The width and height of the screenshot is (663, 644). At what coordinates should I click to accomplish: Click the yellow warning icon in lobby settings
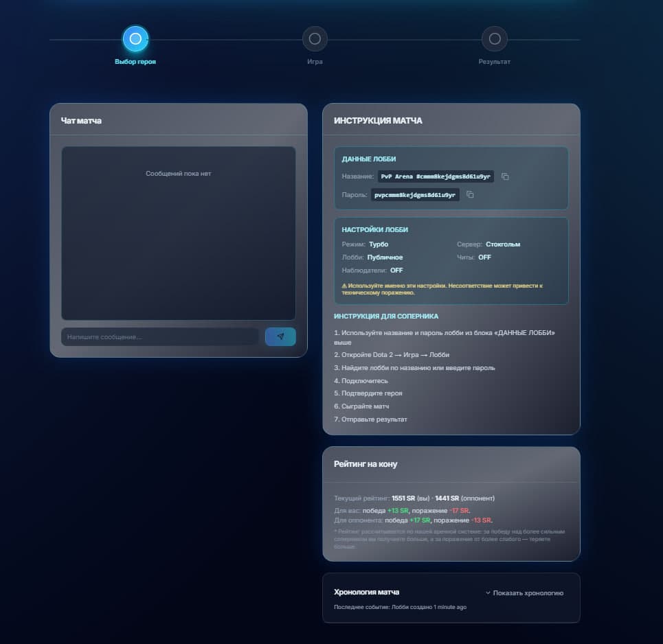[x=344, y=285]
